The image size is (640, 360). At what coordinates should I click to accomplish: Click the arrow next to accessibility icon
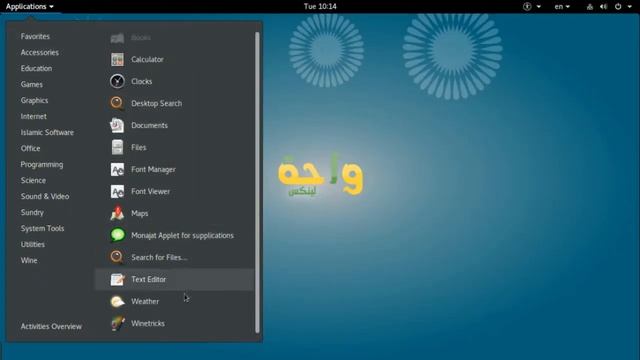pyautogui.click(x=539, y=7)
